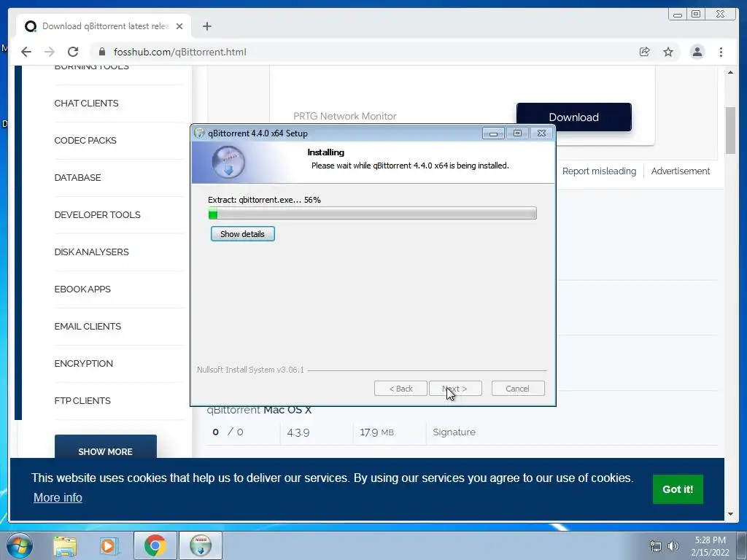Click the installation progress bar
The height and width of the screenshot is (560, 747).
373,213
